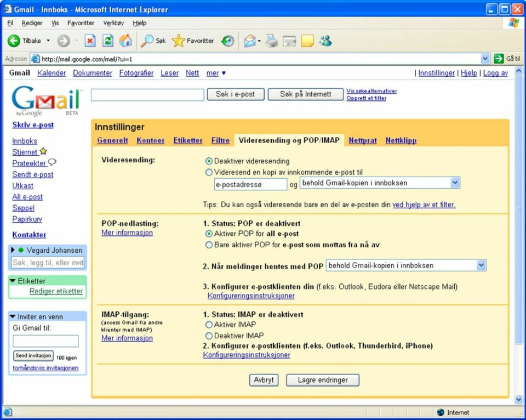Open the address bar history dropdown arrow
The image size is (526, 420).
[485, 59]
